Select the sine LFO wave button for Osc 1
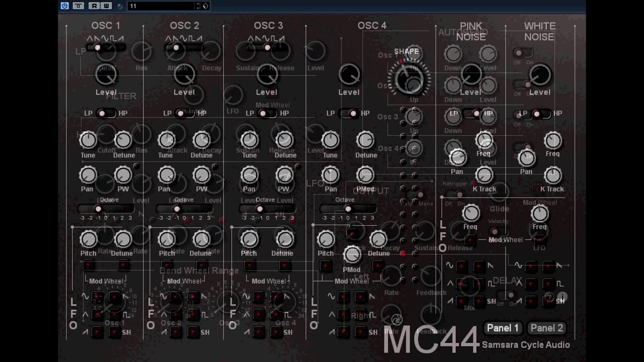The height and width of the screenshot is (362, 644). point(97,298)
